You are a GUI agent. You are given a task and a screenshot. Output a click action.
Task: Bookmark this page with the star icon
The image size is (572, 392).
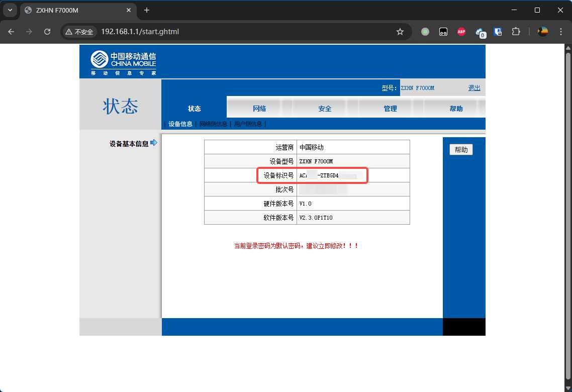(x=400, y=32)
